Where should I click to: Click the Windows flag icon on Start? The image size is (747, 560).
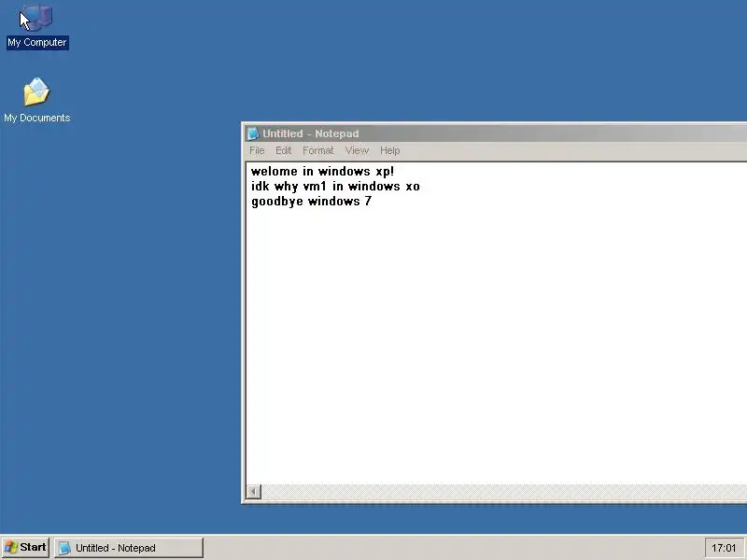point(10,547)
